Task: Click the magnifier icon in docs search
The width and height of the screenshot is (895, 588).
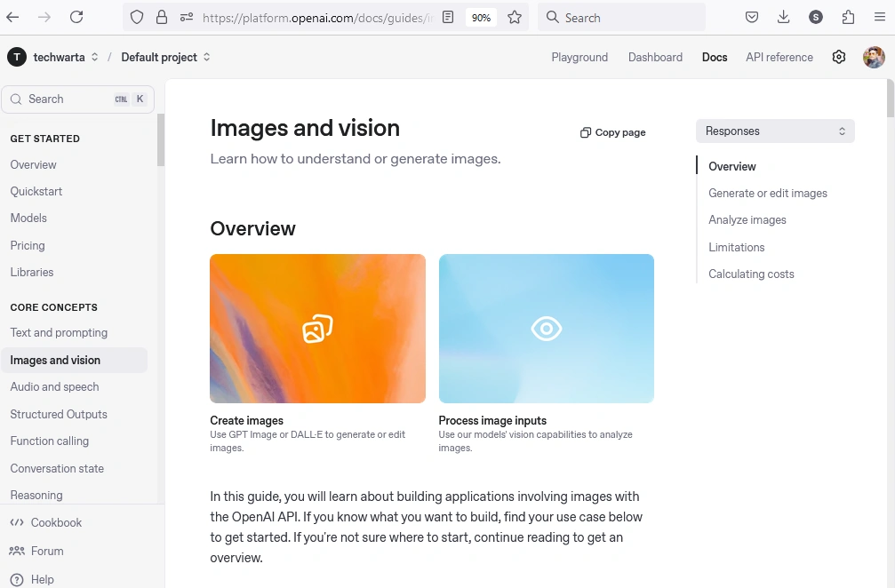Action: pos(16,99)
